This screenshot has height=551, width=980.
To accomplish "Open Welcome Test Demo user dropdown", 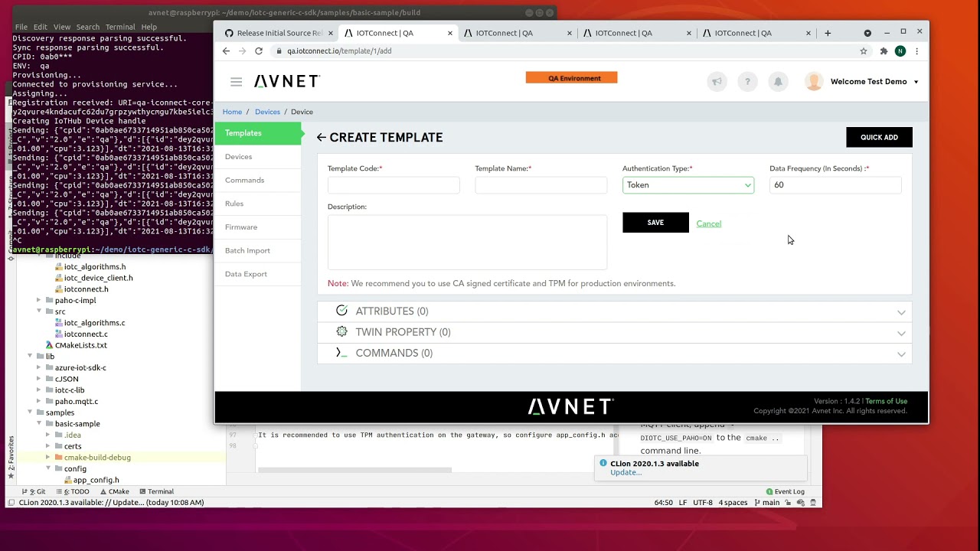I will [x=916, y=82].
